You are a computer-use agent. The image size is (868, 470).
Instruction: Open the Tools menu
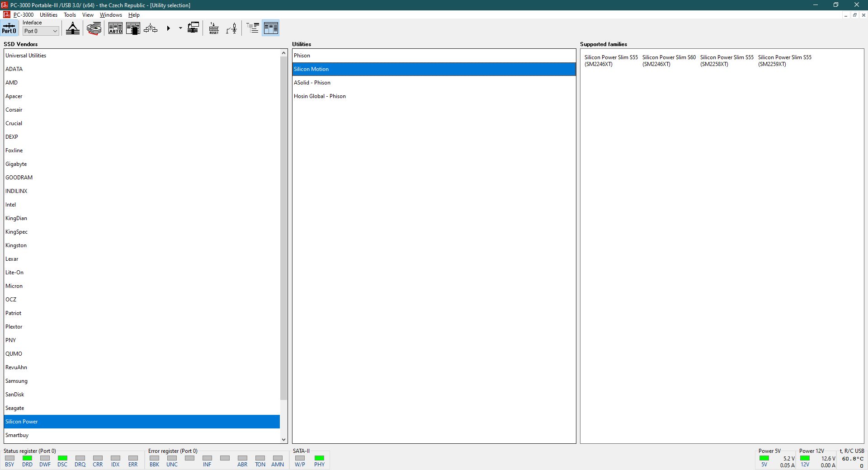70,15
